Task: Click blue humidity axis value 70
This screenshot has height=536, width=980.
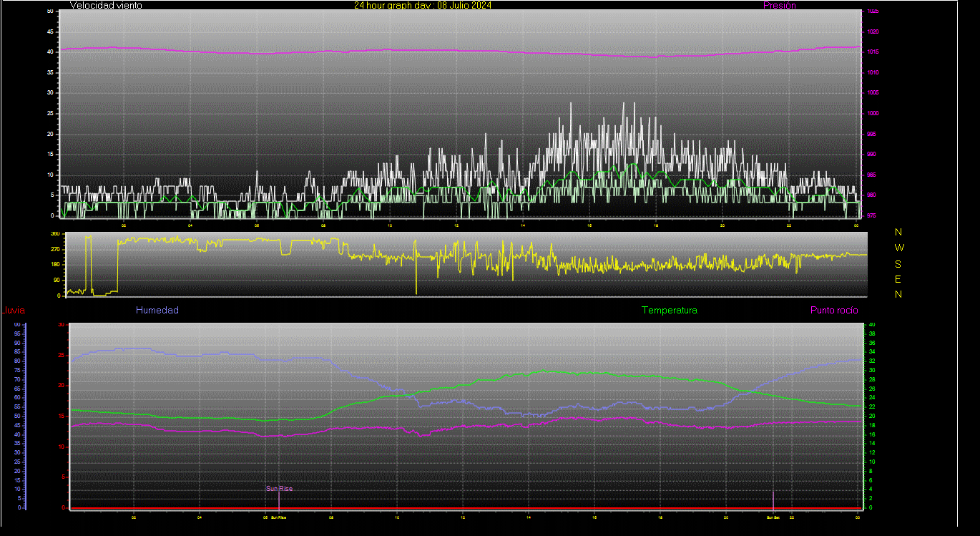Action: coord(18,379)
